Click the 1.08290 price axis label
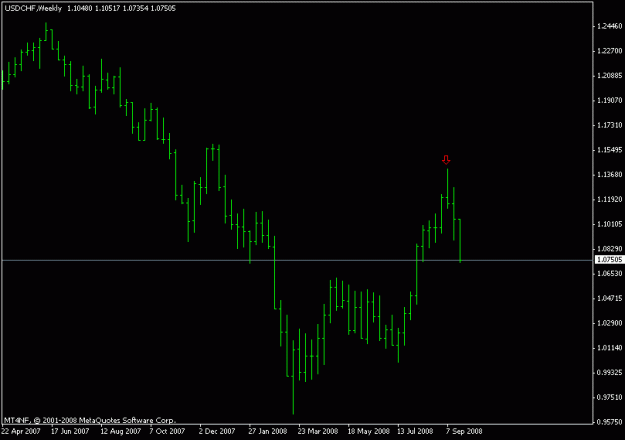625x440 pixels. coord(609,249)
